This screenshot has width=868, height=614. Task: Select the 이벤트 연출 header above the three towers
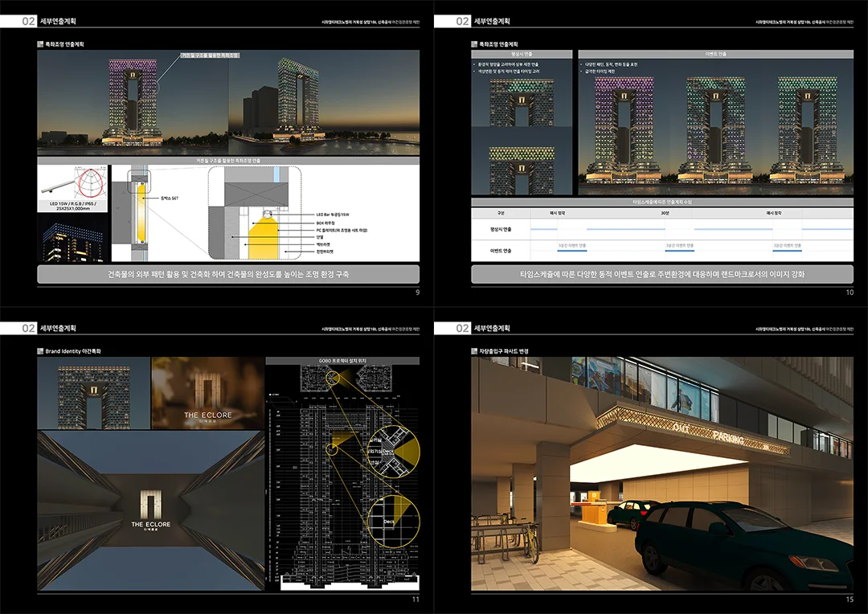(x=714, y=54)
